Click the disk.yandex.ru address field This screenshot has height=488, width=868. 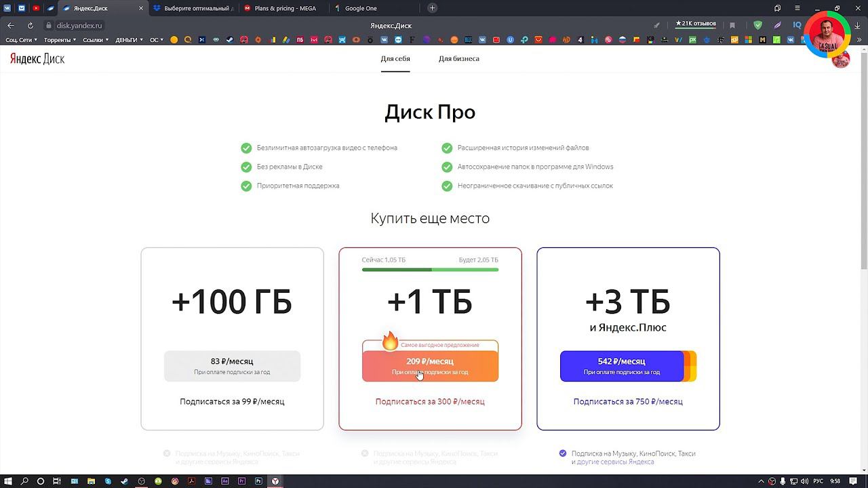pos(79,25)
